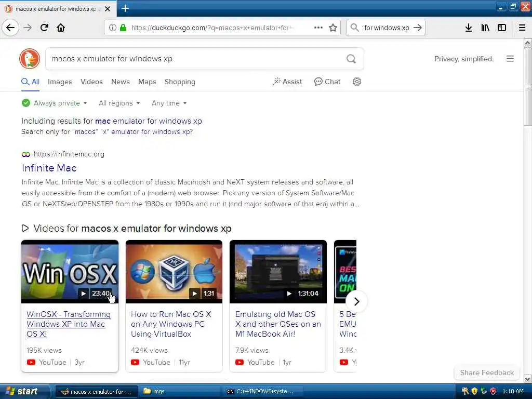The image size is (532, 399).
Task: Click the red shield security tray icon
Action: tap(493, 391)
